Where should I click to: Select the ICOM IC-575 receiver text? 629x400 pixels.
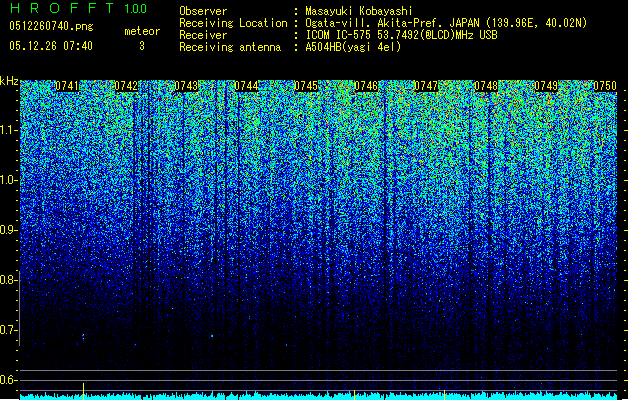[x=401, y=35]
